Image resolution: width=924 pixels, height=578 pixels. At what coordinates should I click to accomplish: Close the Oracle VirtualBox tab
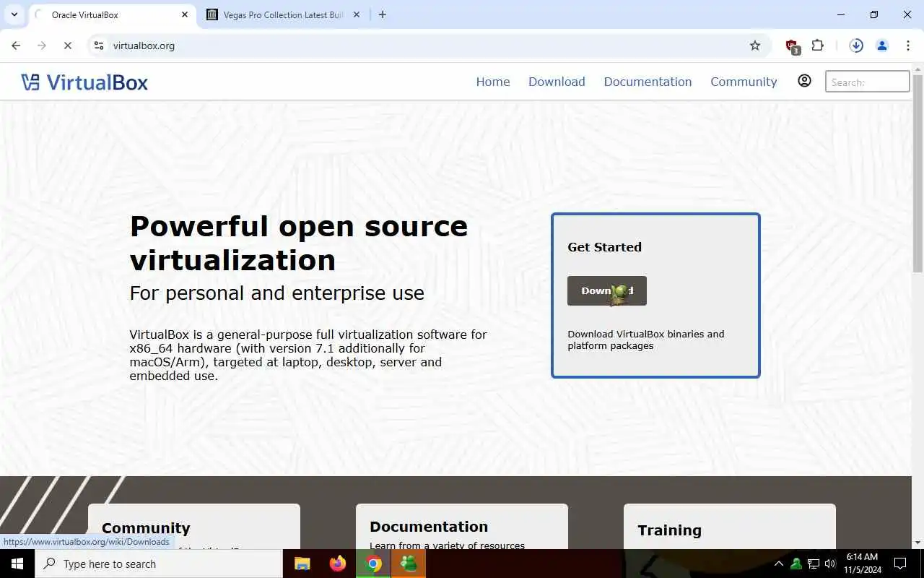coord(185,14)
